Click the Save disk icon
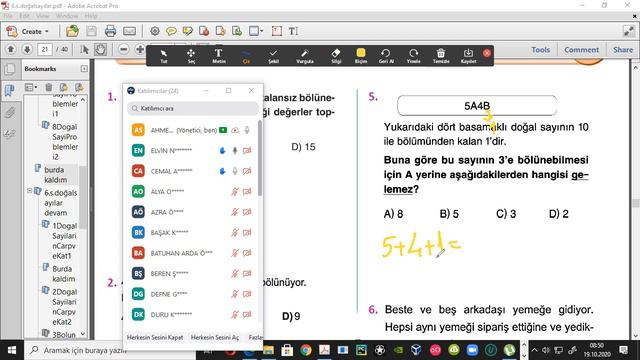 click(x=91, y=31)
